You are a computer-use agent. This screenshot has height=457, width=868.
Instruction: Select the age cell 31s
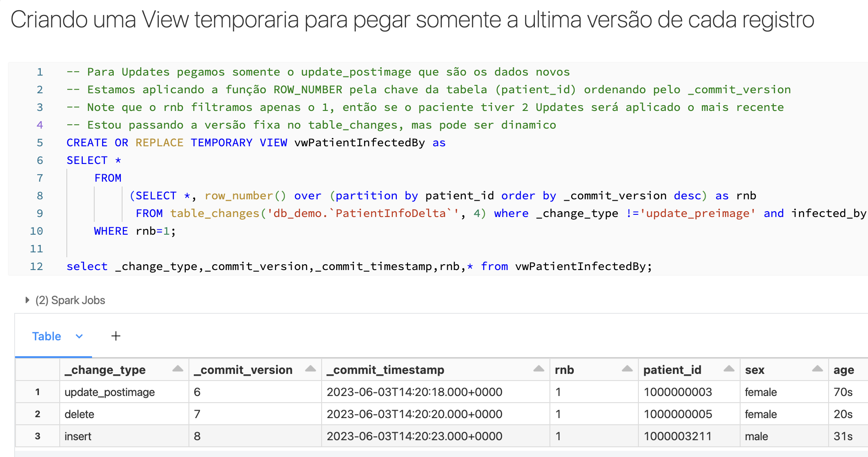[x=848, y=436]
